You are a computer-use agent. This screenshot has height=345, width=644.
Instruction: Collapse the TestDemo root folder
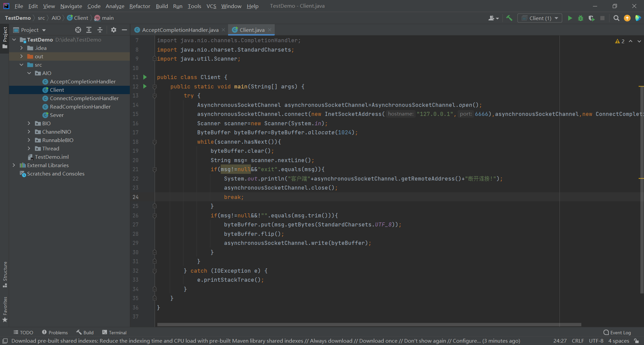pos(14,40)
